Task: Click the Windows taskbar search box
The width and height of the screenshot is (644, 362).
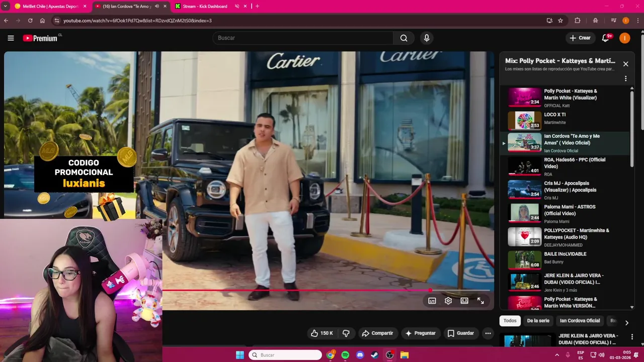Action: (x=285, y=355)
